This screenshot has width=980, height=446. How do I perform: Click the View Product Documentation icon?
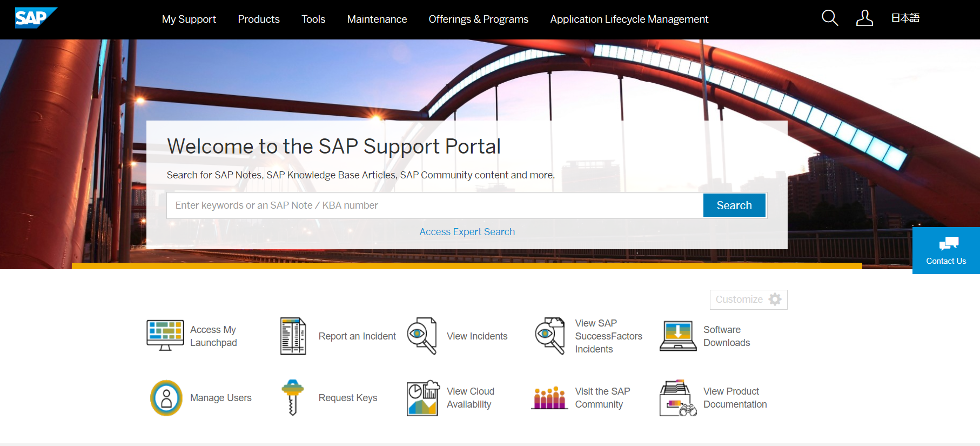pyautogui.click(x=678, y=398)
